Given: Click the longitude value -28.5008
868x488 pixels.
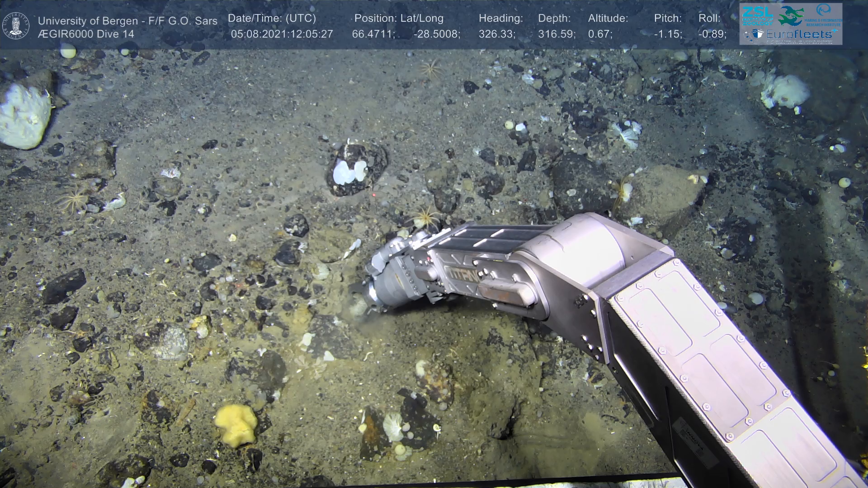Looking at the screenshot, I should click(x=436, y=34).
